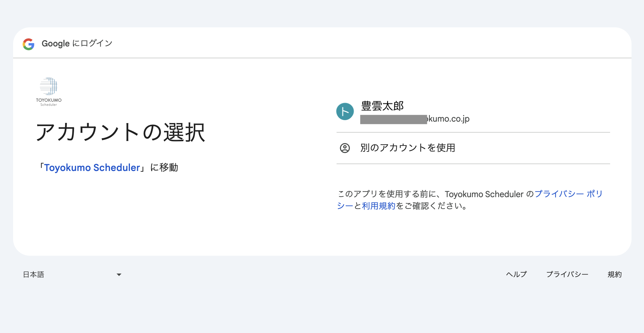
Task: Open the ヘルプ footer link
Action: click(516, 274)
